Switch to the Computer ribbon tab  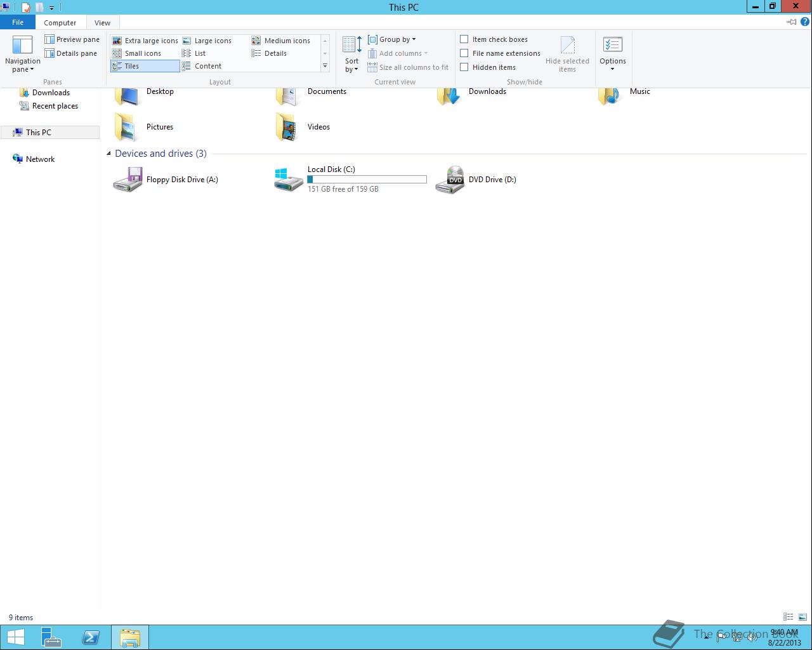pyautogui.click(x=60, y=23)
